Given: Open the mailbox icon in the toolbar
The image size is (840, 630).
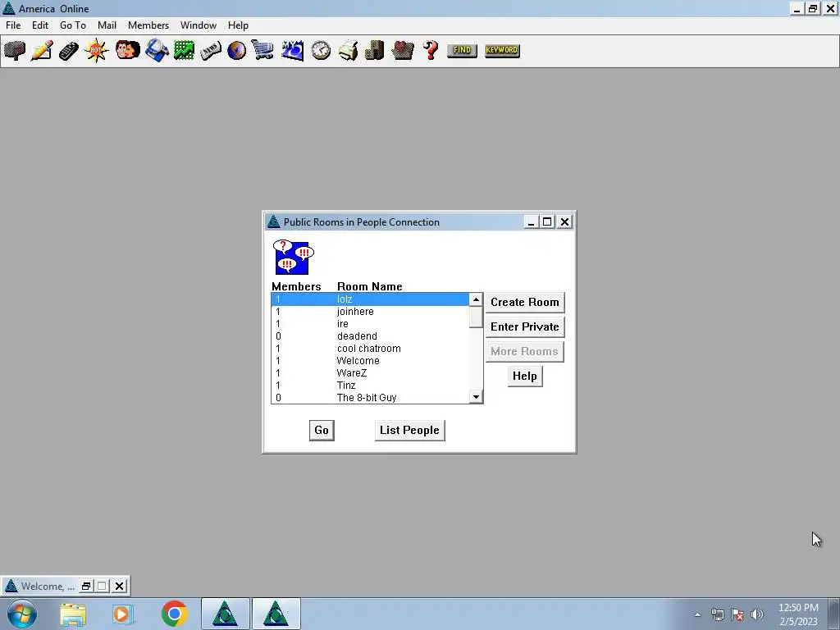Looking at the screenshot, I should pos(15,50).
